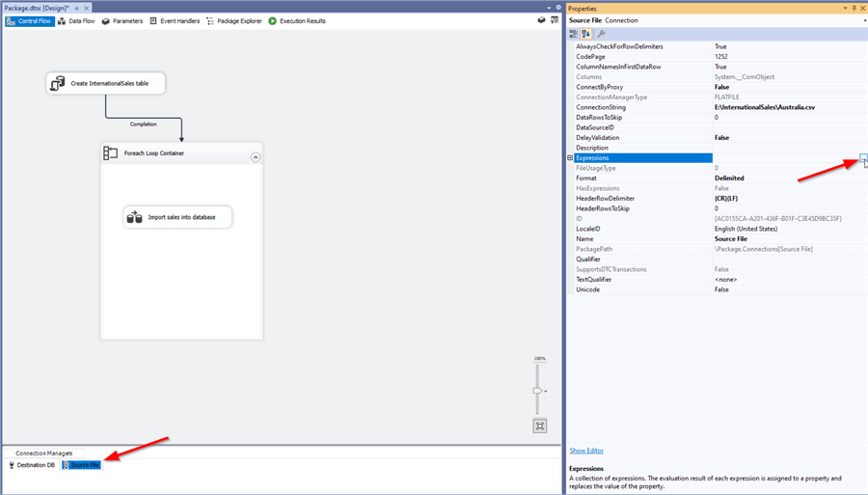This screenshot has width=868, height=495.
Task: Pin the Properties panel with auto-hide icon
Action: coord(853,9)
